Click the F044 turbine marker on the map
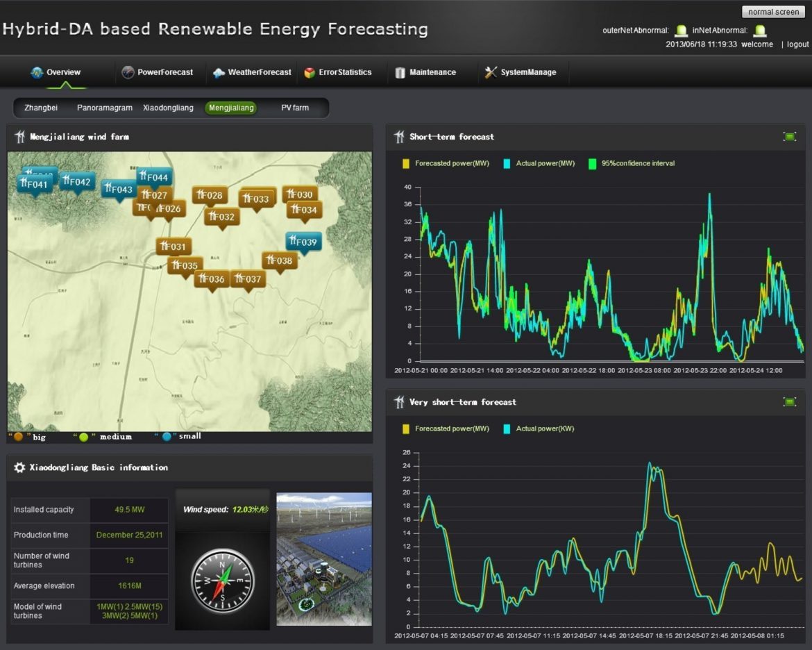The height and width of the screenshot is (650, 812). (155, 177)
